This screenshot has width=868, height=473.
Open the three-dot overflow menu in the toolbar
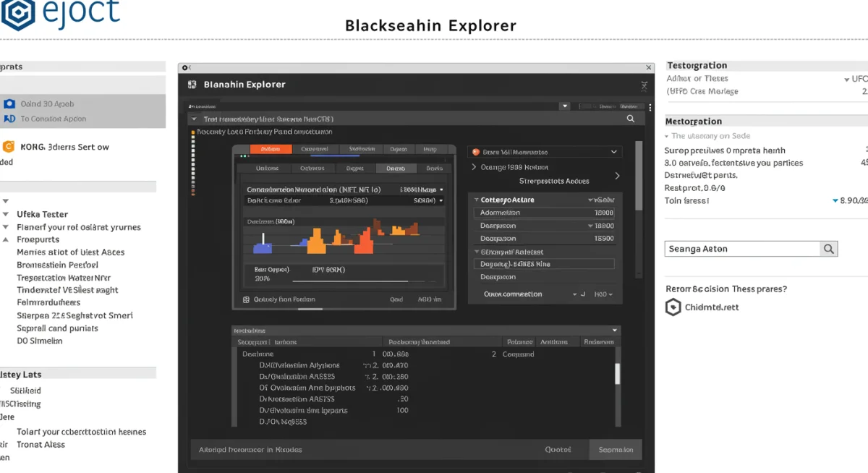[649, 106]
